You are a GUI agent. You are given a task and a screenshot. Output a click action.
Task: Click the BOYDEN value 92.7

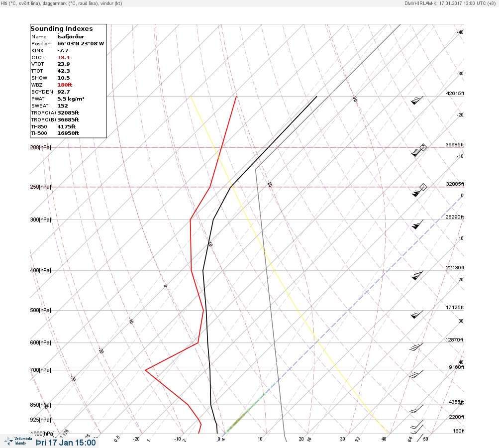click(63, 92)
